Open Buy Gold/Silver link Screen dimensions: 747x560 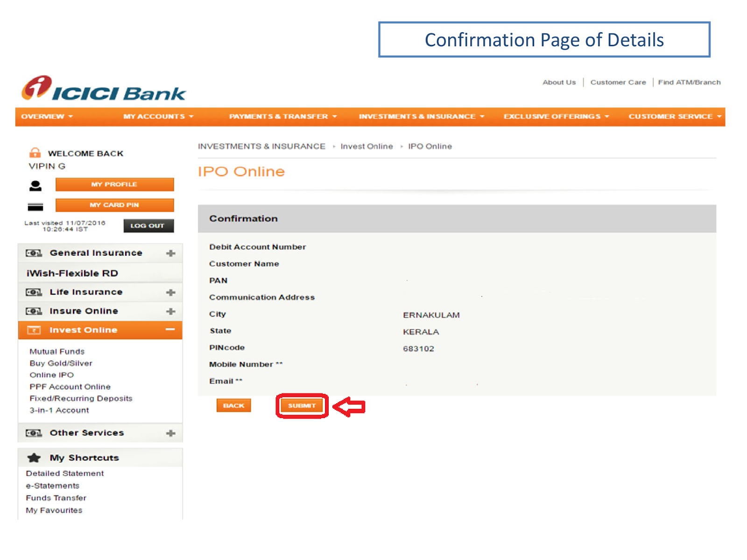[61, 363]
